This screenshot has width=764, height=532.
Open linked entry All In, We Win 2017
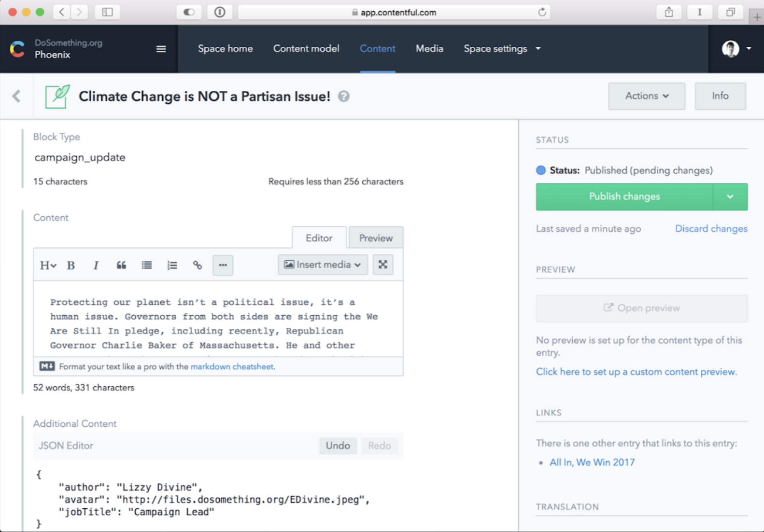[592, 462]
